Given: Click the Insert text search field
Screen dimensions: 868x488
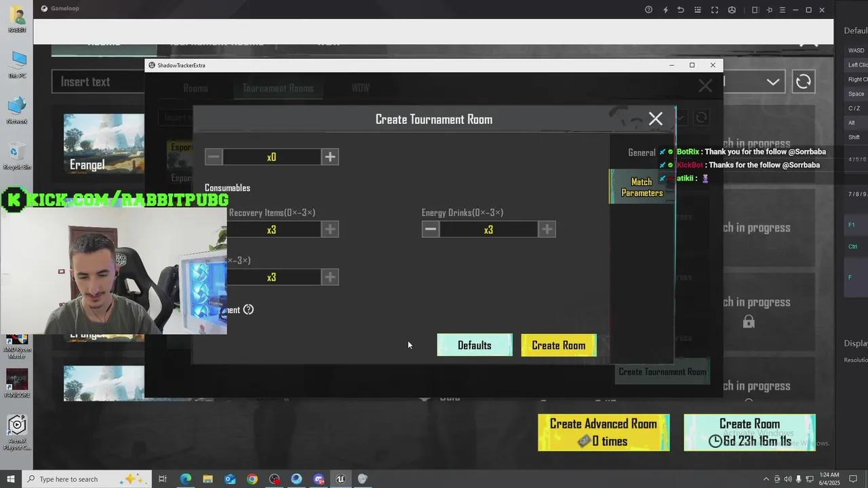Looking at the screenshot, I should tap(98, 81).
